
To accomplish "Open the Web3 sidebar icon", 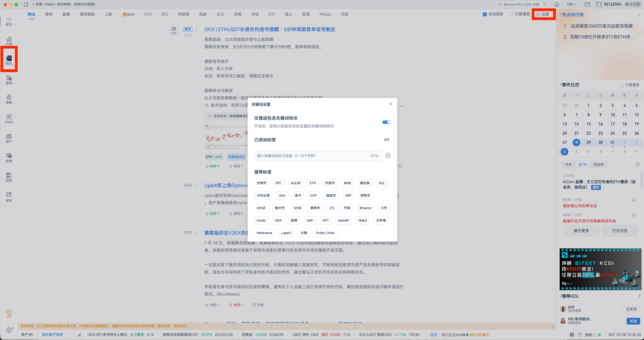I will point(9,119).
